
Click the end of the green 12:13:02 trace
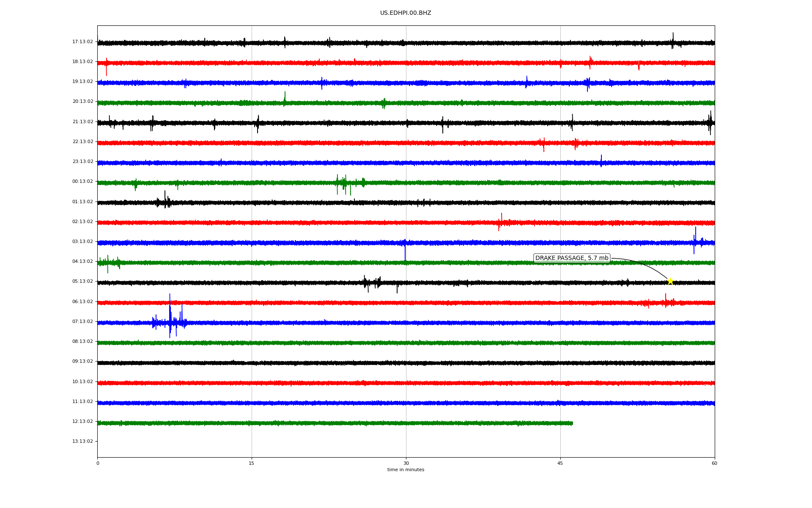click(x=572, y=423)
